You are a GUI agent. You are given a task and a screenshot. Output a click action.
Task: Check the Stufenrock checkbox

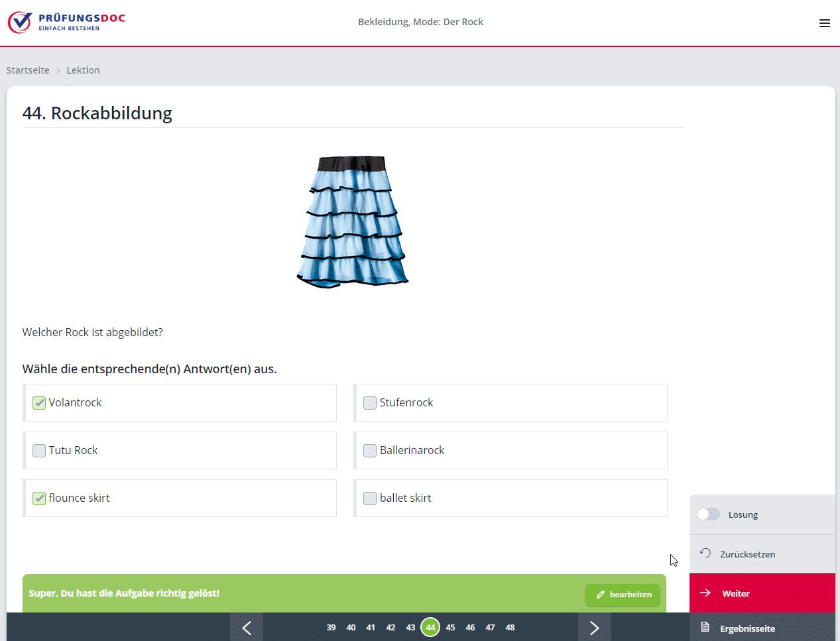370,403
